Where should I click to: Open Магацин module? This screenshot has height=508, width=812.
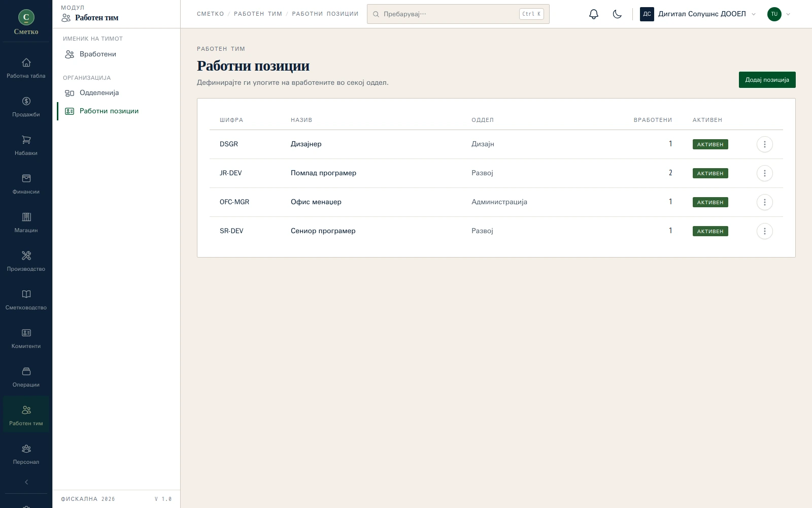pyautogui.click(x=26, y=223)
